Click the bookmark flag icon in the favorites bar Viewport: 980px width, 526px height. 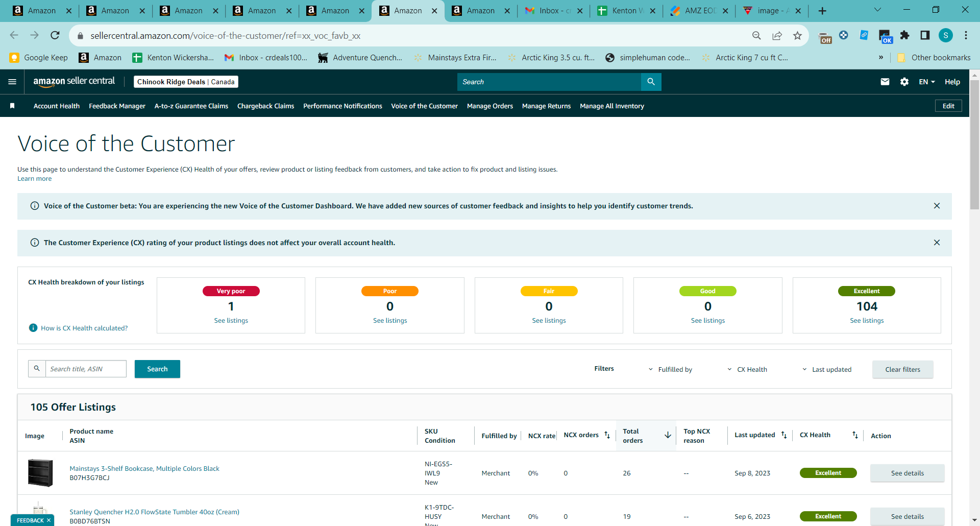[x=12, y=106]
